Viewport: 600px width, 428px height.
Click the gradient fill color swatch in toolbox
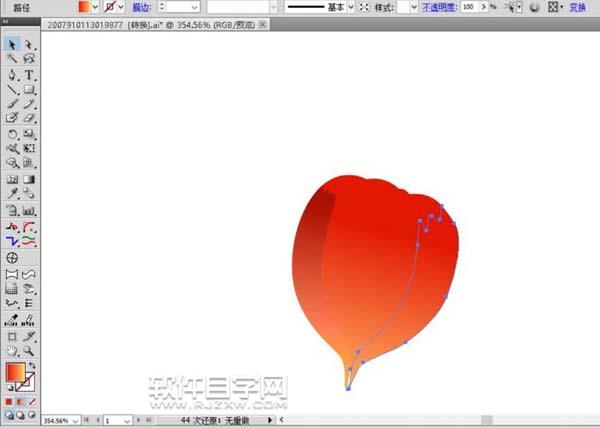[15, 372]
